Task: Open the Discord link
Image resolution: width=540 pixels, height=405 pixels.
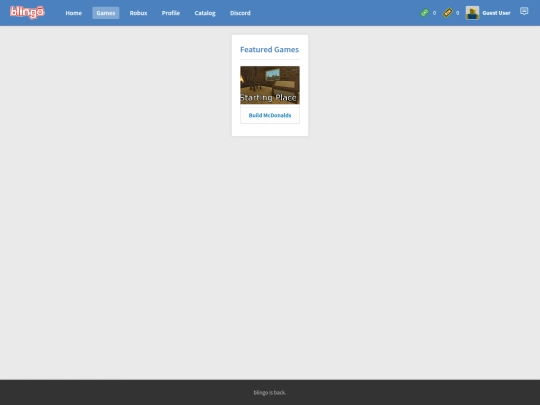Action: tap(240, 13)
